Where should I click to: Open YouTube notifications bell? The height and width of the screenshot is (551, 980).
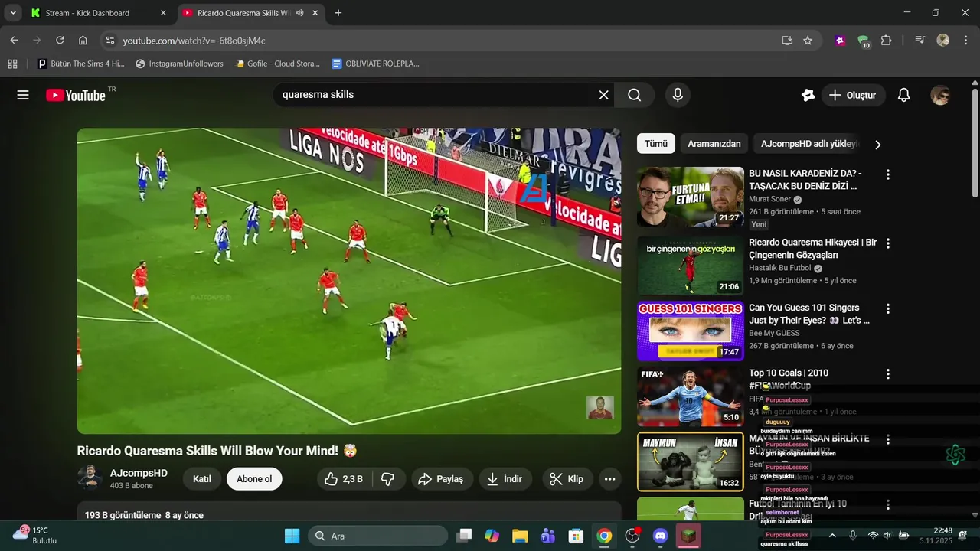click(x=904, y=95)
